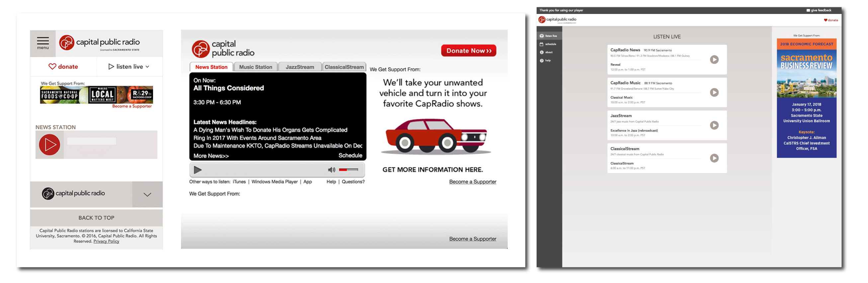Open KKTO maintenance streams unavailable headline

tap(278, 146)
